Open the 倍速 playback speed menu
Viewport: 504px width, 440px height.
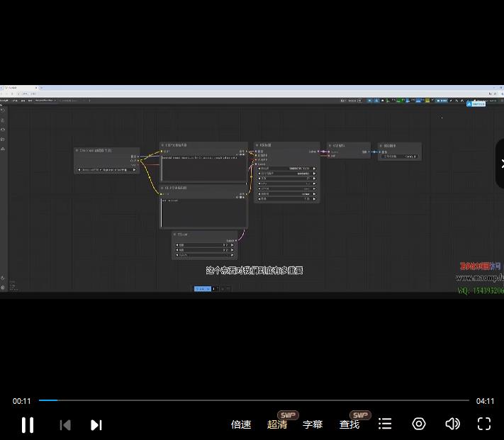click(x=241, y=424)
